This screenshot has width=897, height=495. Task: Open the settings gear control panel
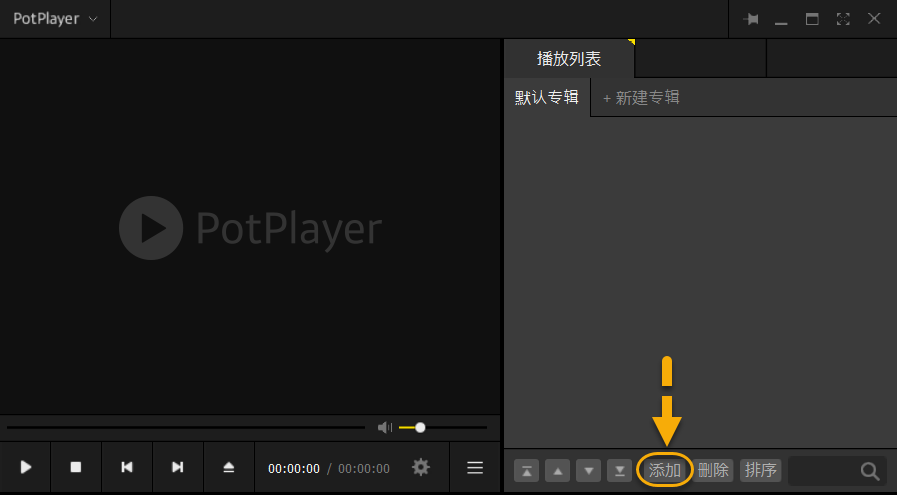[420, 468]
